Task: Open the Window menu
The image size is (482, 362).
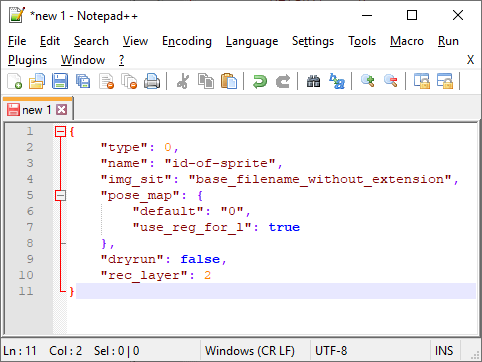Action: (83, 60)
